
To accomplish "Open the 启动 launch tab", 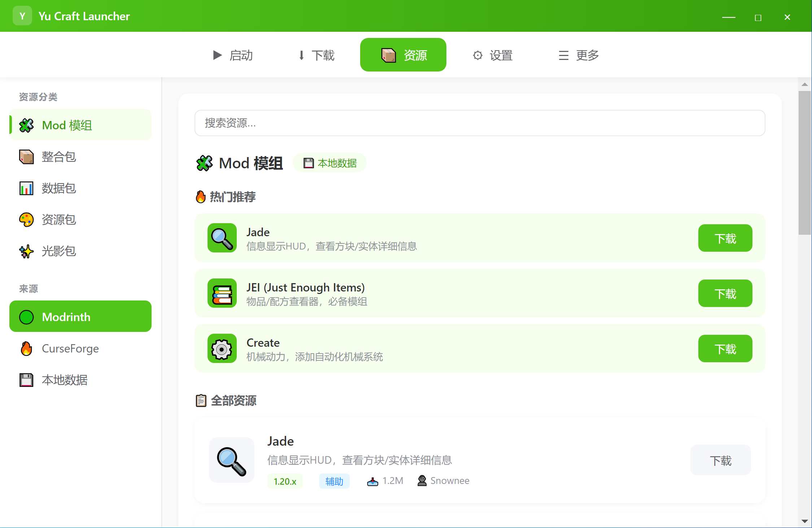I will click(233, 55).
